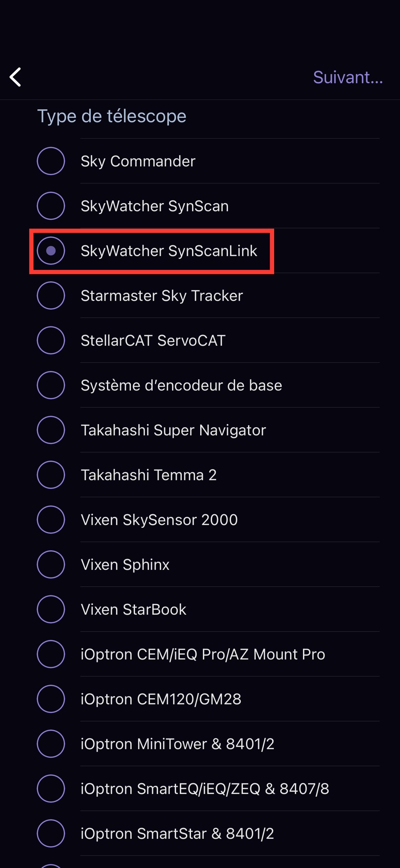Select Takahashi Super Navigator
Screen dimensions: 400x868
click(x=51, y=430)
